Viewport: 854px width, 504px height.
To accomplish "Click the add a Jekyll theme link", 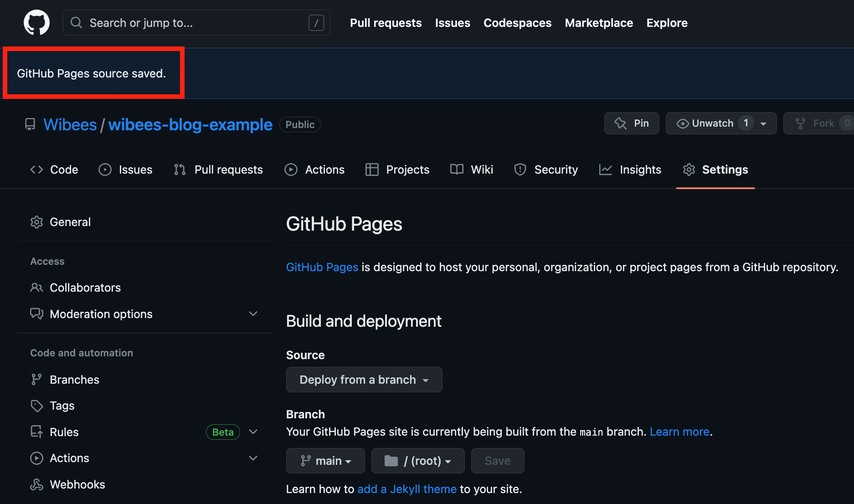I will [407, 489].
